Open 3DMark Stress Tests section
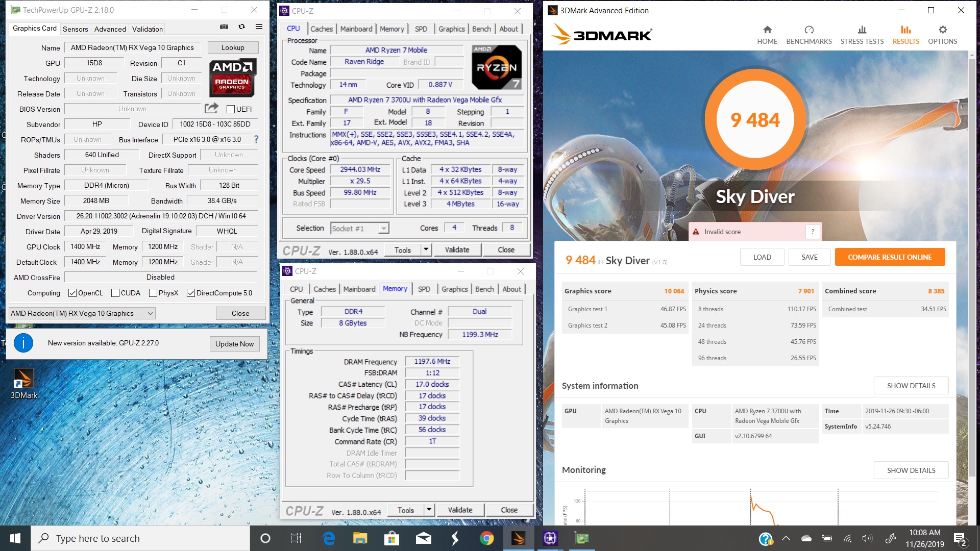This screenshot has height=551, width=980. [862, 35]
